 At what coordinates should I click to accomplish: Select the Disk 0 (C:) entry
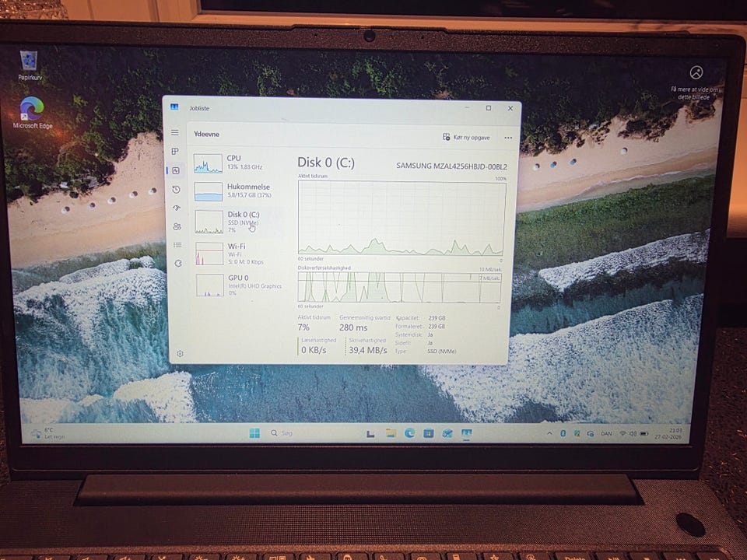coord(239,222)
